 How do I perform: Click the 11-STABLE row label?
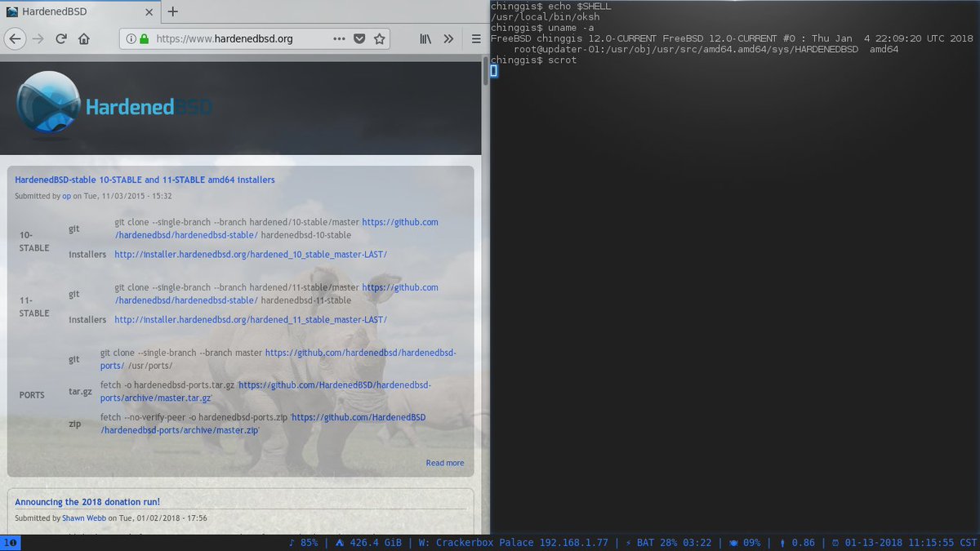tap(34, 306)
